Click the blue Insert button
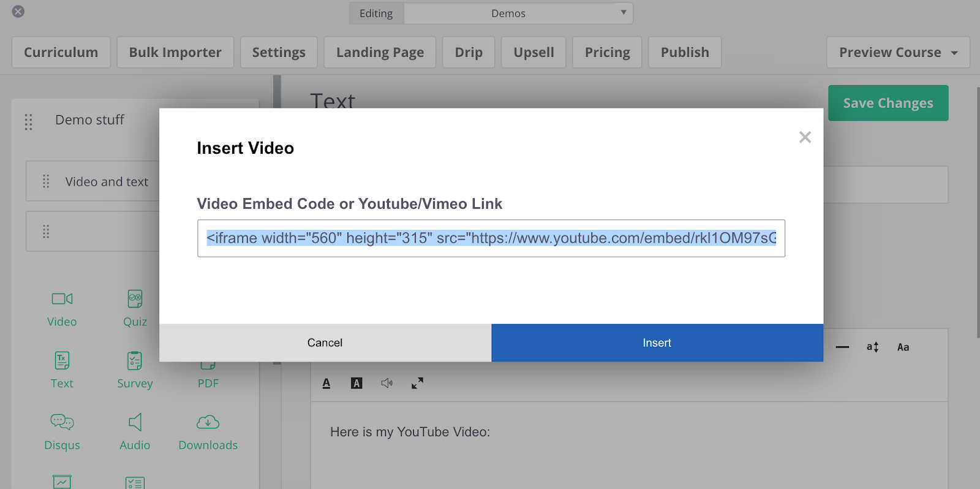 pos(657,343)
